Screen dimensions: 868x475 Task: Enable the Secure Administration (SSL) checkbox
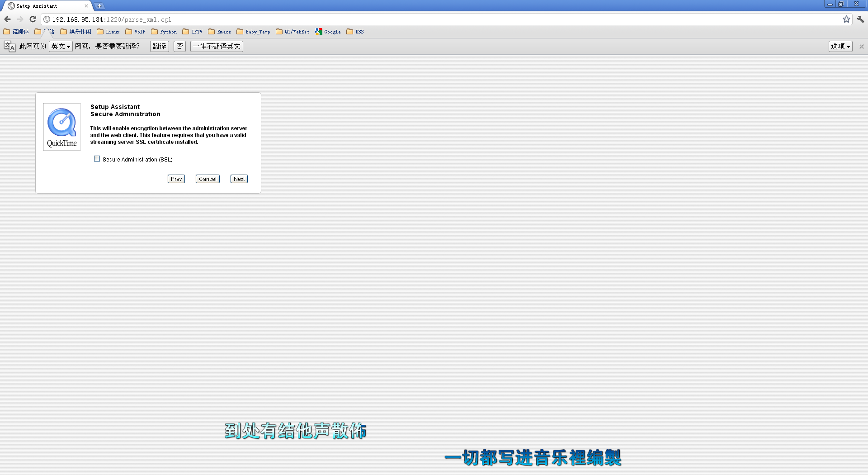97,159
